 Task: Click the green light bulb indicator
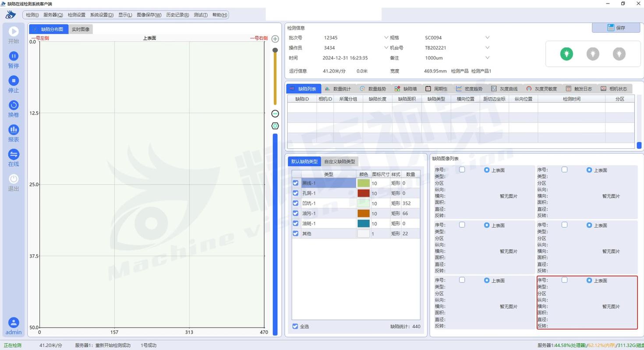coord(566,54)
